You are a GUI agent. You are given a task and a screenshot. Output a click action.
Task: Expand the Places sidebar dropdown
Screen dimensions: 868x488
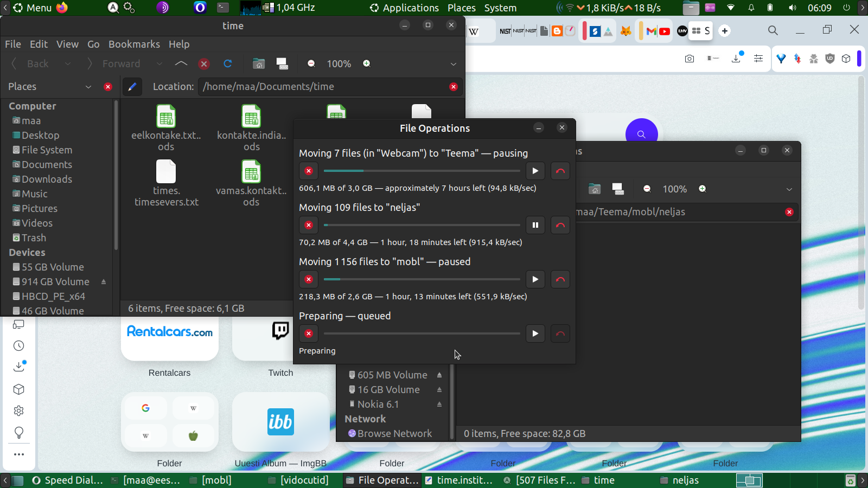click(88, 87)
